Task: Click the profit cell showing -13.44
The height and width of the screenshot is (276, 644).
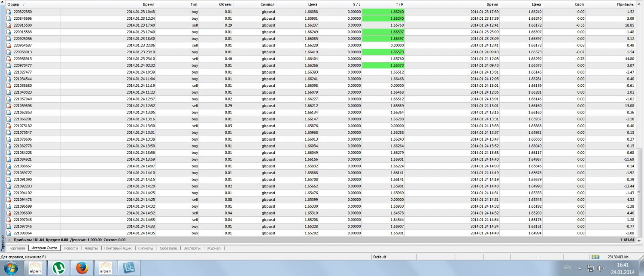Action: click(628, 186)
